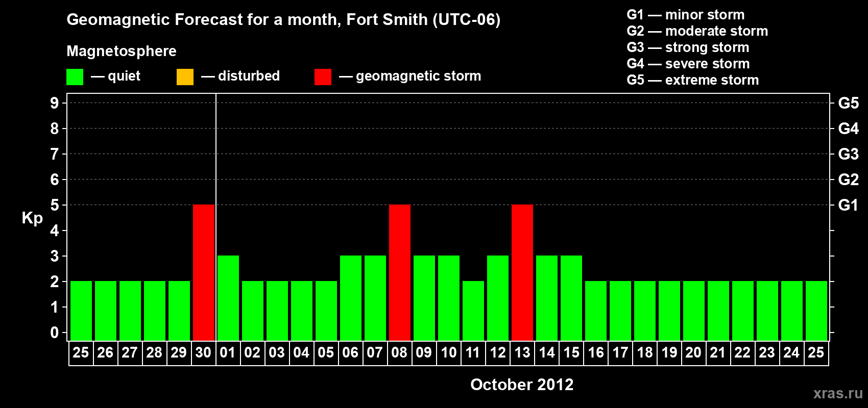This screenshot has width=868, height=408.
Task: Select the red storm bar for day 13
Action: (522, 272)
